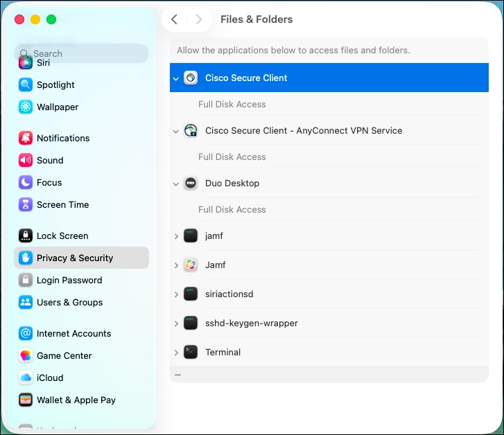Click the Cisco Secure Client name
This screenshot has width=504, height=435.
coord(246,78)
